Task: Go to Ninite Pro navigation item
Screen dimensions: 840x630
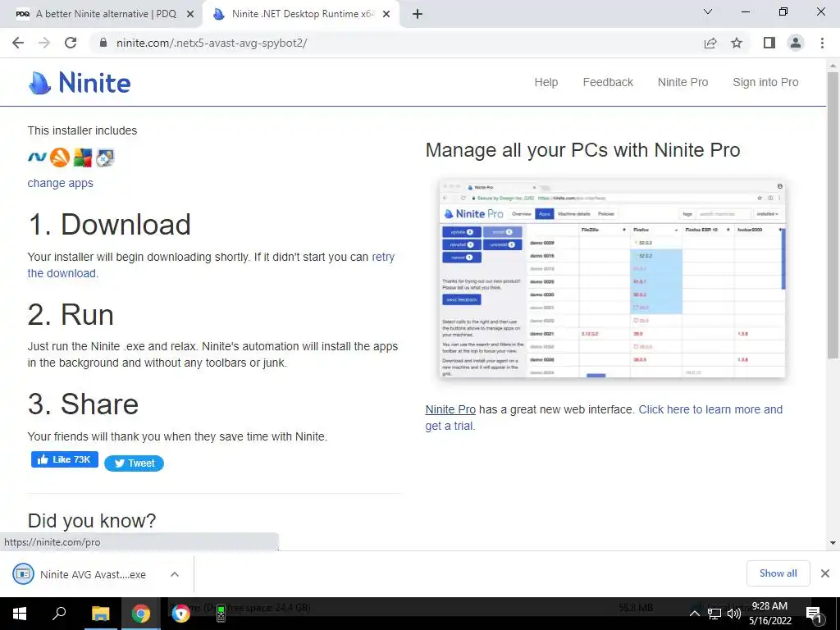Action: [x=682, y=83]
